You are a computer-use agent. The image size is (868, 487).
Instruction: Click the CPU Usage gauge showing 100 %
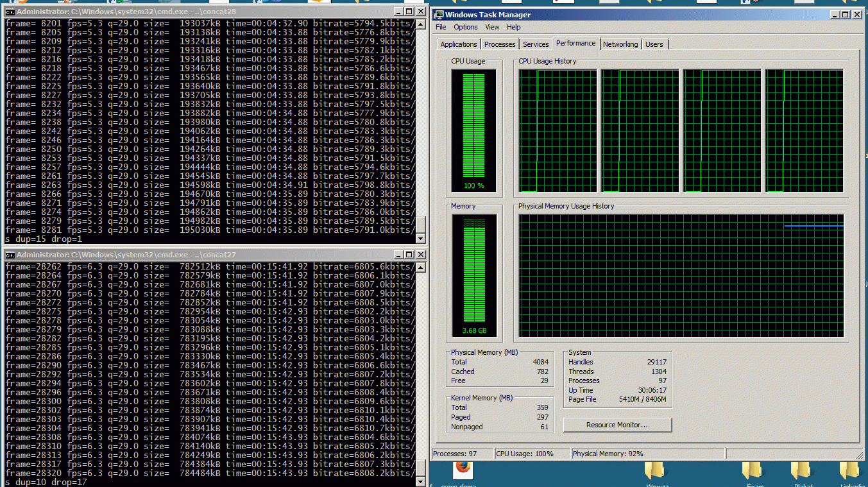tap(474, 131)
